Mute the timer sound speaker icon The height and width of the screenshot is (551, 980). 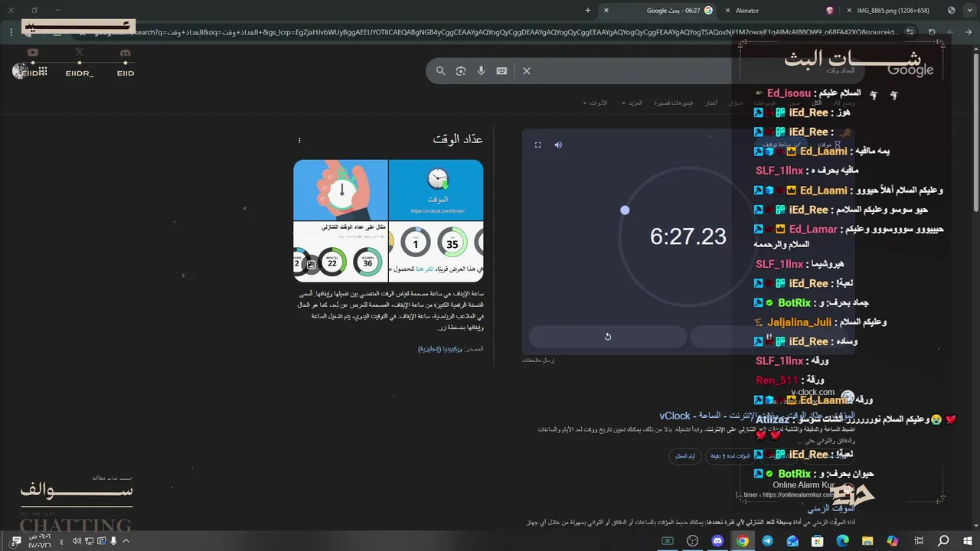558,145
